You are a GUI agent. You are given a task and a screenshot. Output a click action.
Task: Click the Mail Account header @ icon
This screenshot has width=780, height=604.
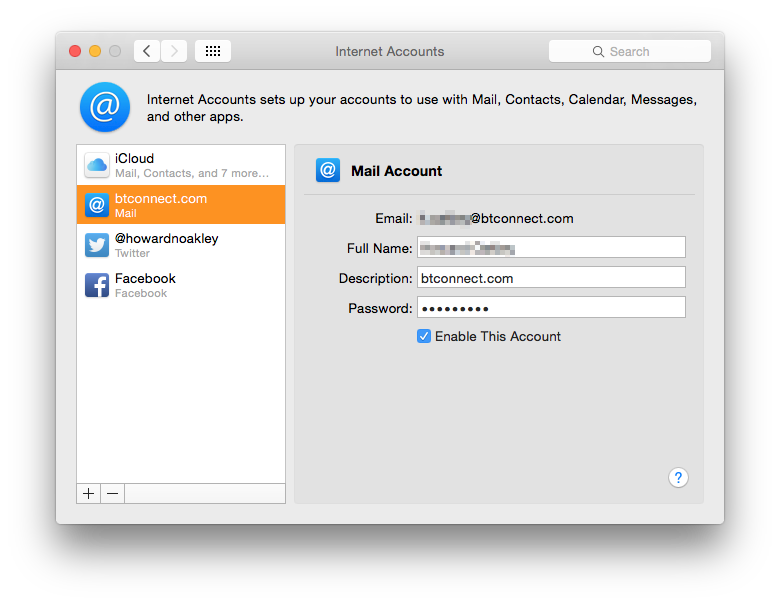coord(328,171)
